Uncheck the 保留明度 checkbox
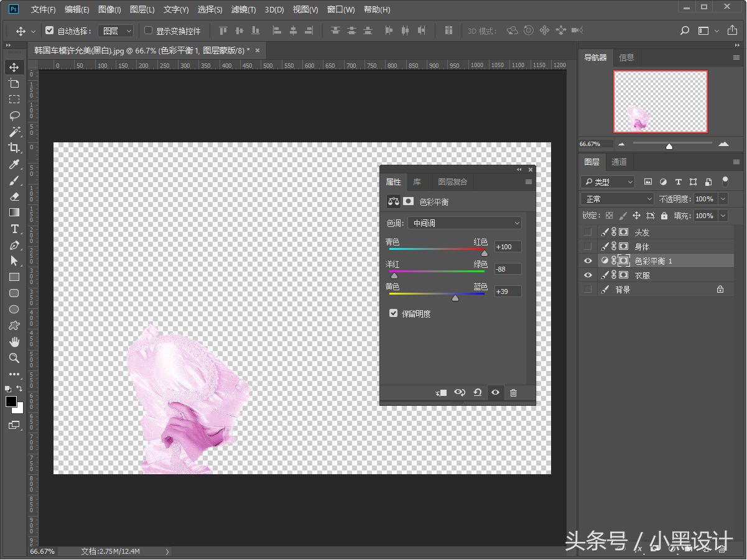 click(x=393, y=313)
